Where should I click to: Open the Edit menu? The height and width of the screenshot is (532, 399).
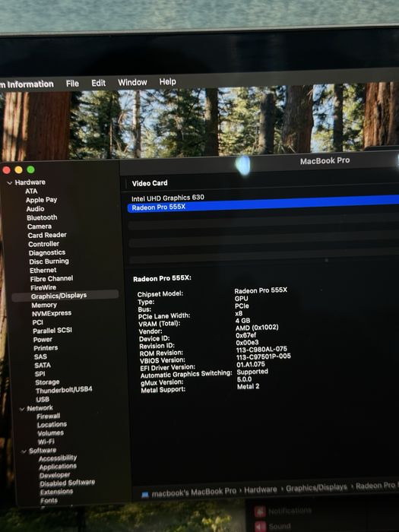[98, 83]
